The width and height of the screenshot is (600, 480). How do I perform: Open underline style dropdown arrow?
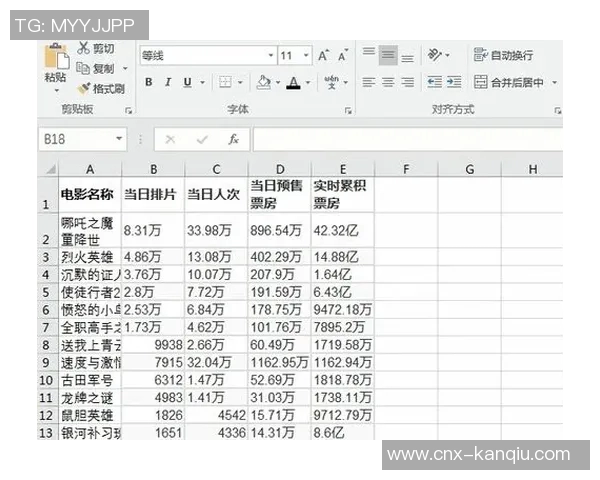tap(202, 82)
